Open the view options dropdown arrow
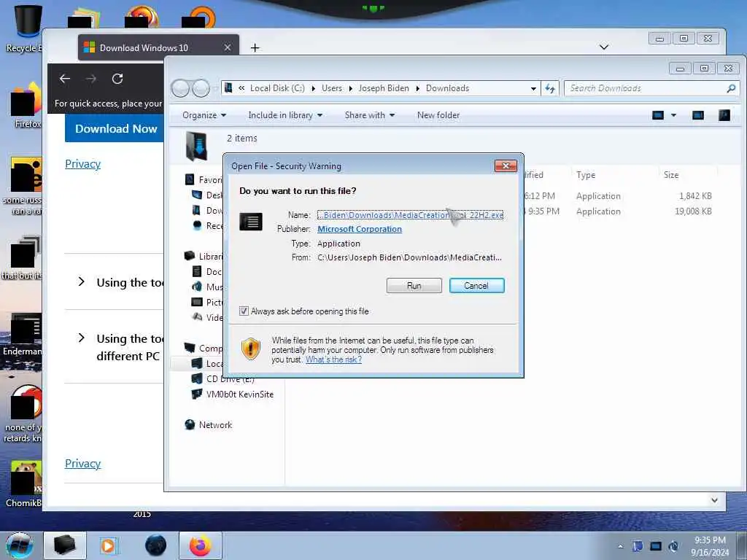This screenshot has height=560, width=747. pos(673,115)
